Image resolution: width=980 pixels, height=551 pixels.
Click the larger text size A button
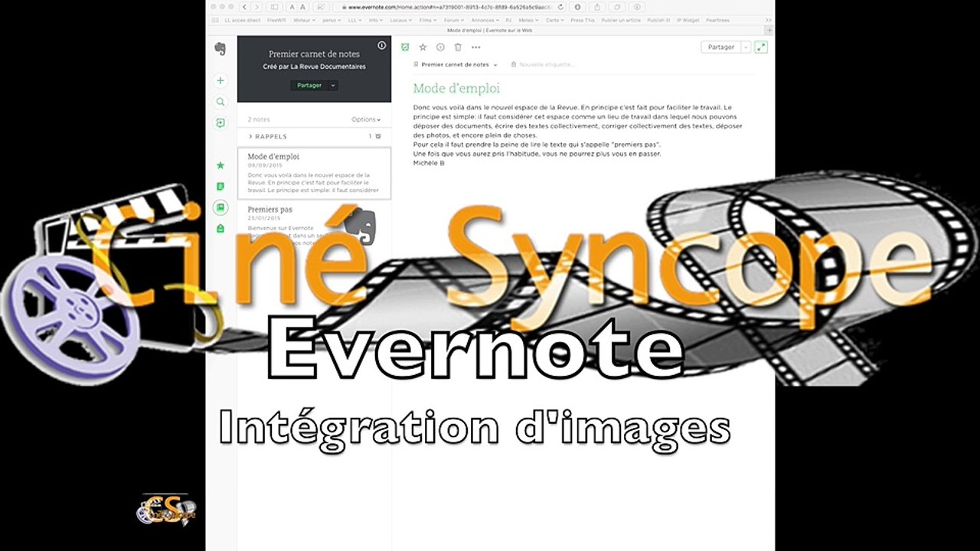[x=304, y=7]
